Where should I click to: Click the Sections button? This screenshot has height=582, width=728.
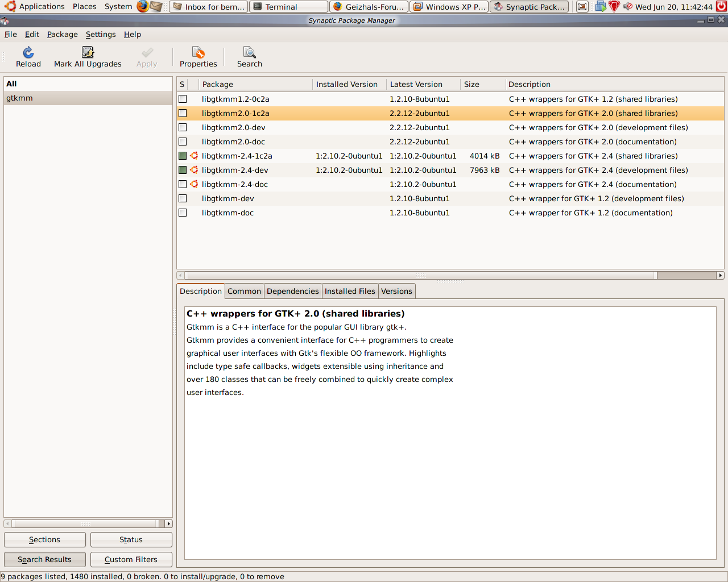point(45,539)
